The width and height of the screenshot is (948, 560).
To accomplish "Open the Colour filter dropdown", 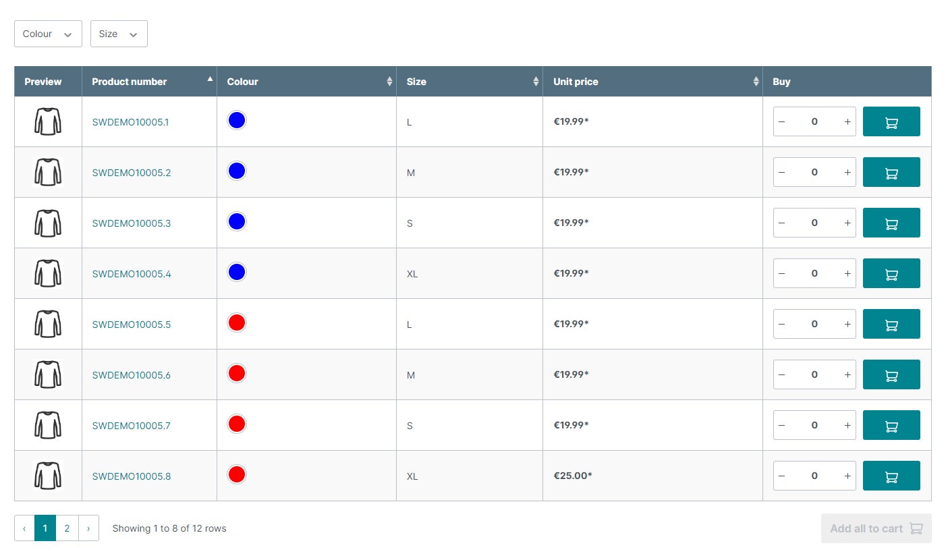I will tap(48, 34).
